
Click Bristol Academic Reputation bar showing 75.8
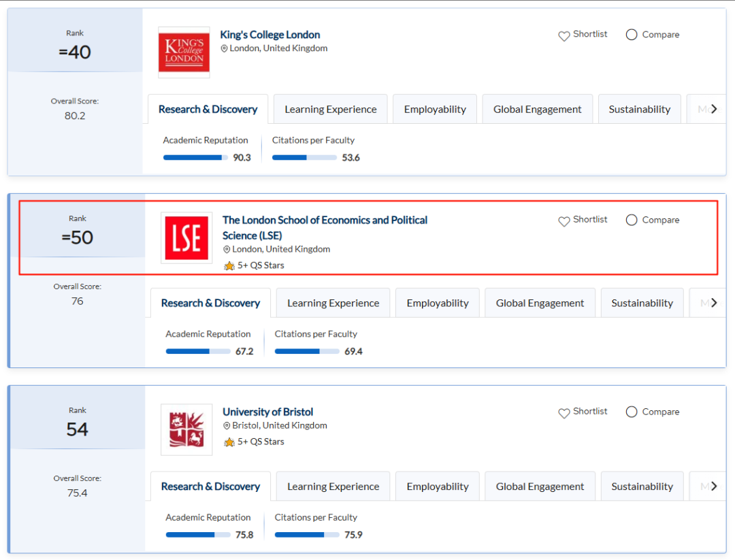click(x=198, y=535)
